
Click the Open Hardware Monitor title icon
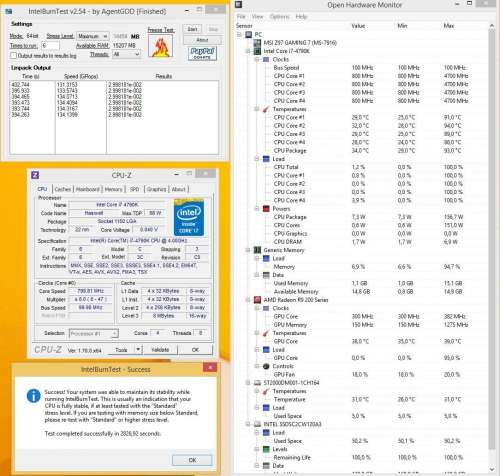[x=238, y=5]
